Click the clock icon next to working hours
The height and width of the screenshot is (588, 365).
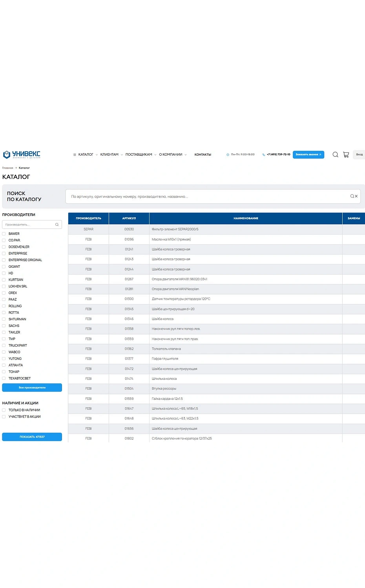point(228,154)
